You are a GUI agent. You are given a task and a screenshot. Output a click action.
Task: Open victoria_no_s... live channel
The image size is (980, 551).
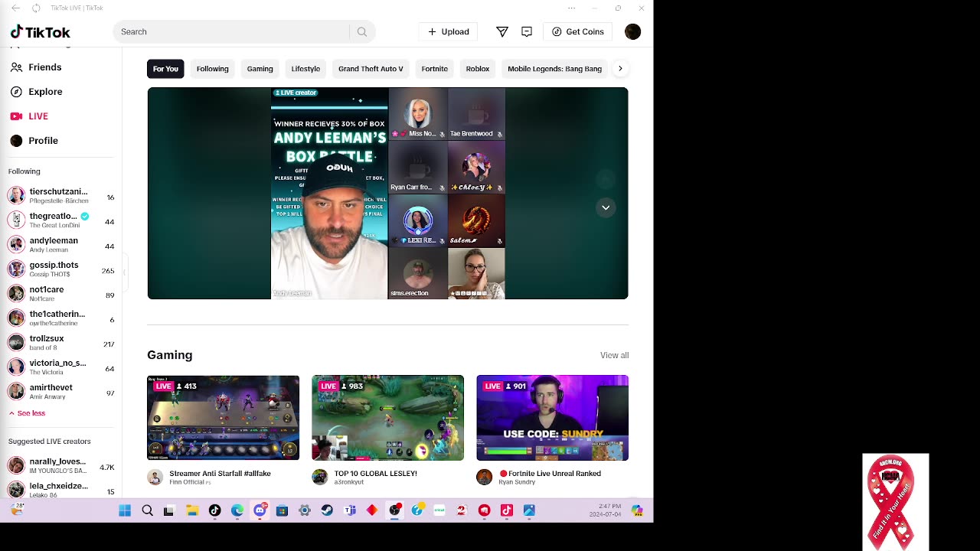pyautogui.click(x=61, y=367)
